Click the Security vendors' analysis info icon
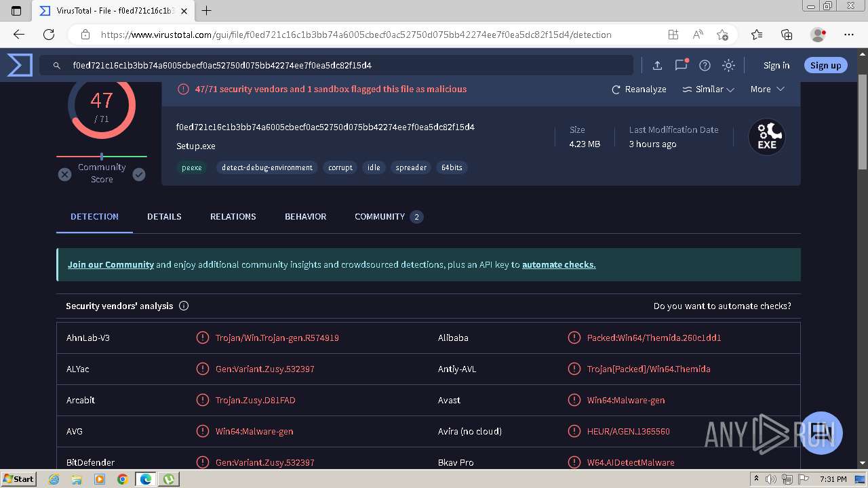The height and width of the screenshot is (488, 868). [x=184, y=306]
